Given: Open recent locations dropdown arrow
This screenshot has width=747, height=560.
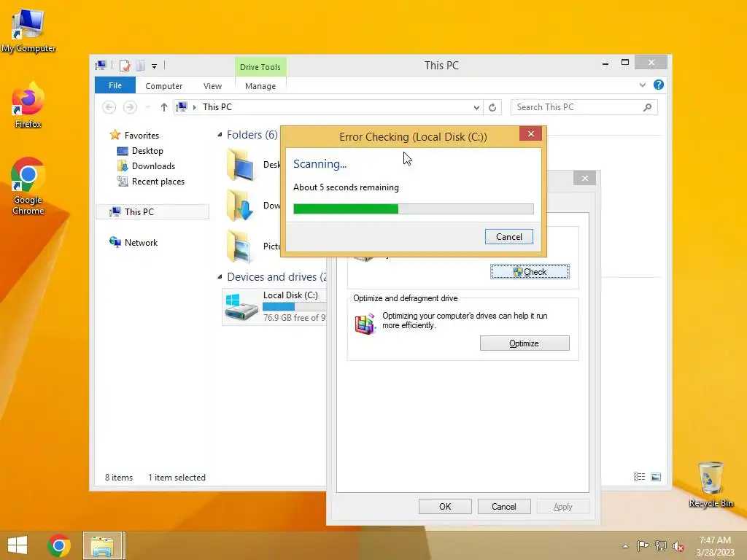Looking at the screenshot, I should (147, 107).
